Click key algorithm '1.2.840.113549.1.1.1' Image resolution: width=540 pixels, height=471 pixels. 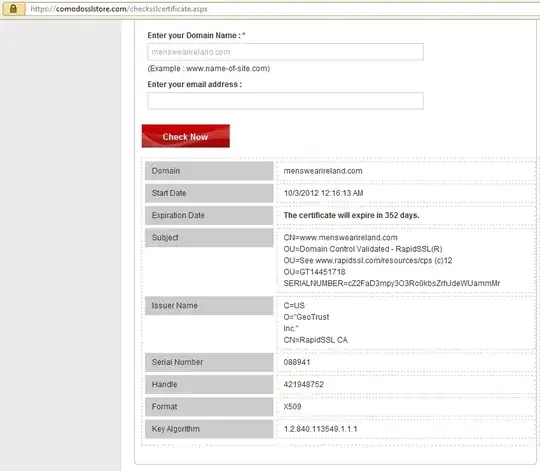tap(320, 429)
